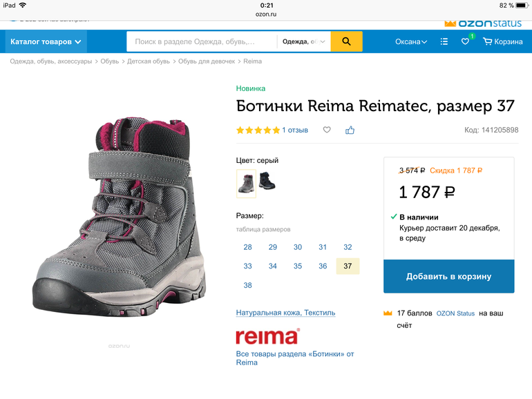Click the Reima brand logo
The width and height of the screenshot is (532, 399).
pos(267,336)
